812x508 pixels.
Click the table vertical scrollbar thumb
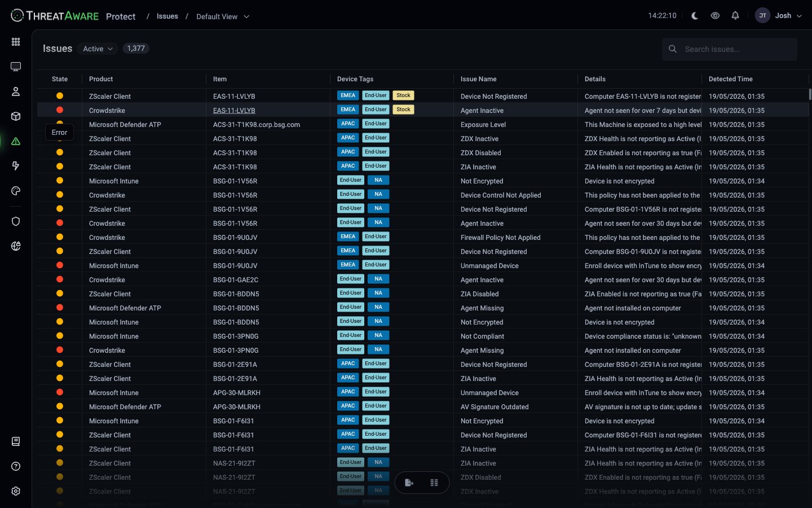810,94
